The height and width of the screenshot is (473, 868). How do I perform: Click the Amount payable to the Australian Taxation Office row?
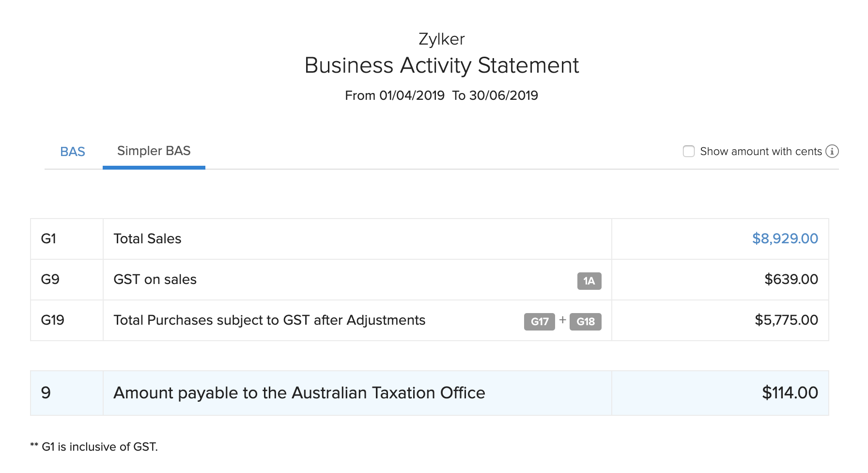299,393
